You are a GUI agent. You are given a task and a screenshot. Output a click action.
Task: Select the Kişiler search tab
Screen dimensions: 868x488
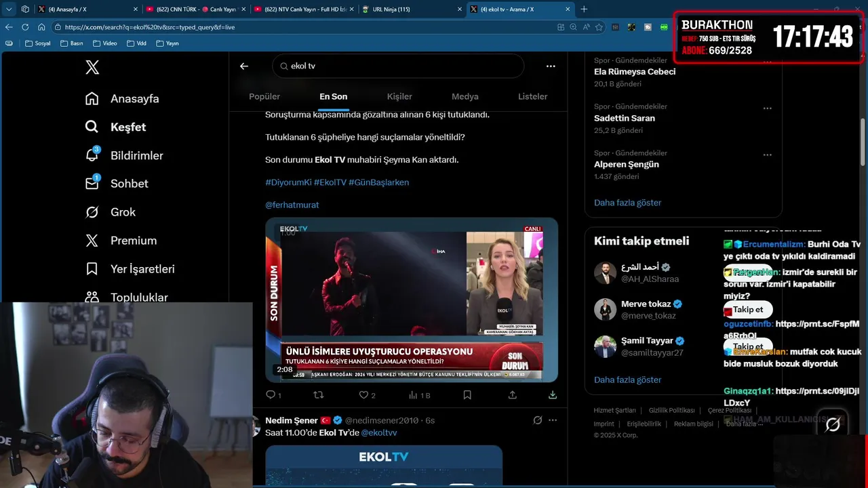point(399,96)
